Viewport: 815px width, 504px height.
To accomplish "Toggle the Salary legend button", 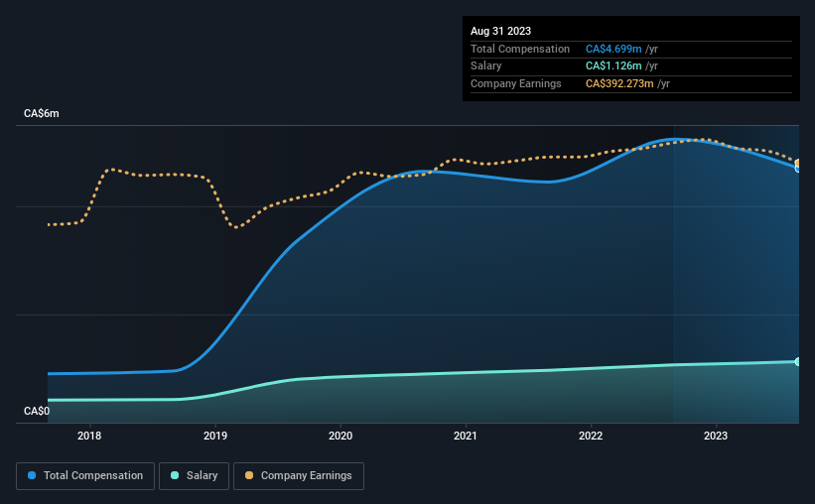I will pos(194,476).
